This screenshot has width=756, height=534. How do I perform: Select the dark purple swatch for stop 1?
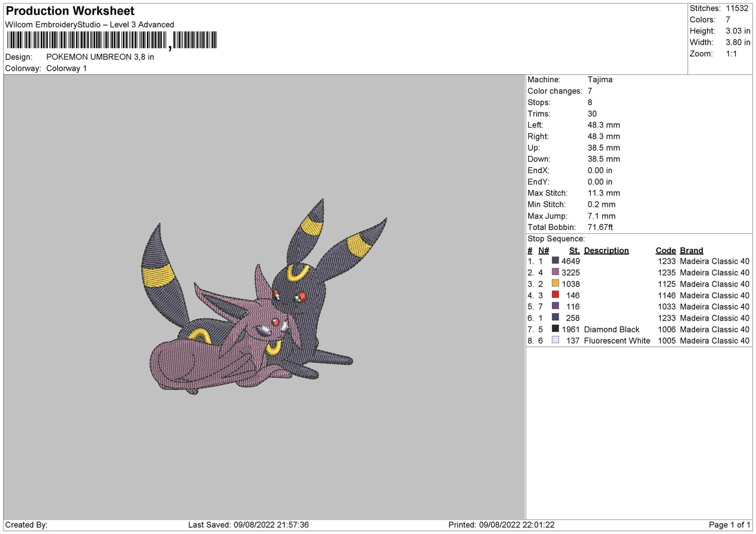coord(555,260)
